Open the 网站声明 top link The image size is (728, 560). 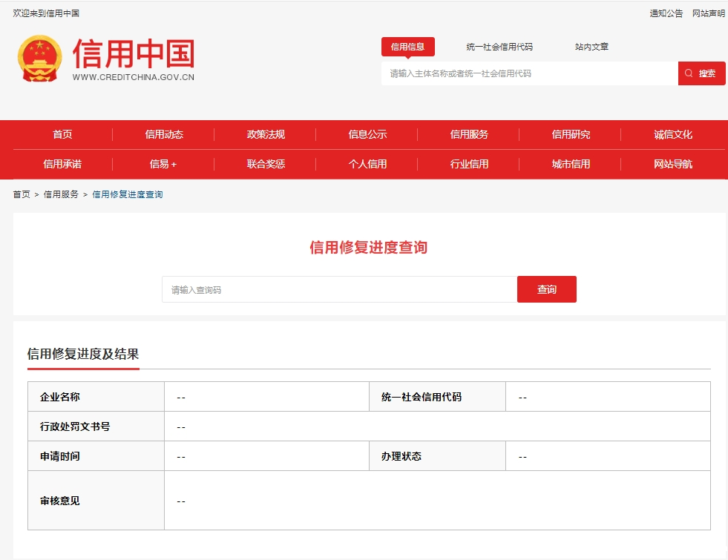708,13
